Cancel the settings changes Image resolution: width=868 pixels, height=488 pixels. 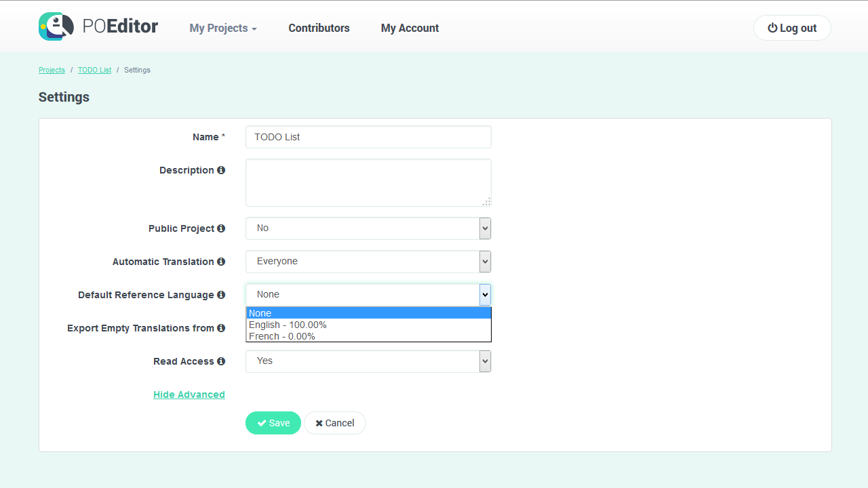[334, 422]
